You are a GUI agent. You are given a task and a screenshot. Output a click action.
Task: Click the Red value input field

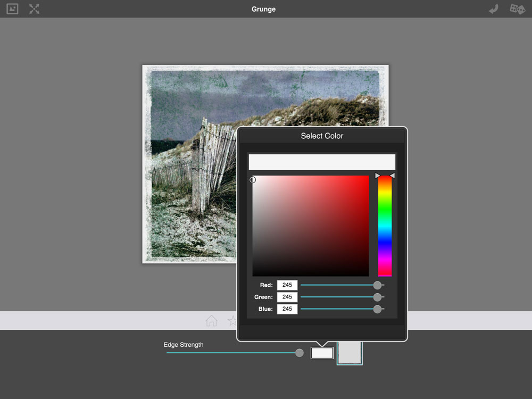pyautogui.click(x=287, y=285)
